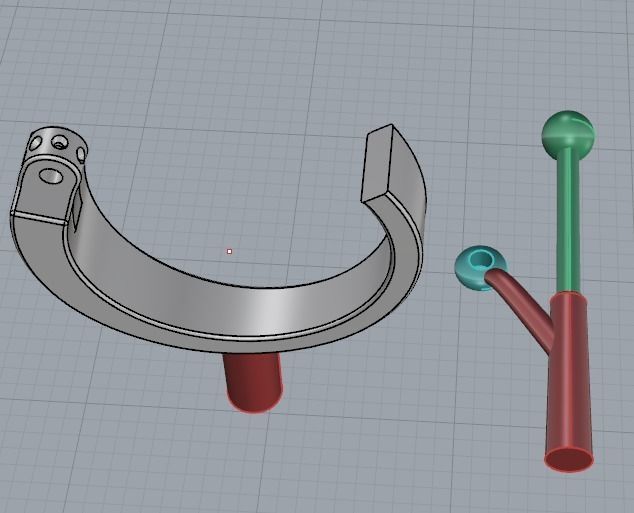Screen dimensions: 634x513
Task: Click the large hole in the hinge plate
Action: coord(51,177)
